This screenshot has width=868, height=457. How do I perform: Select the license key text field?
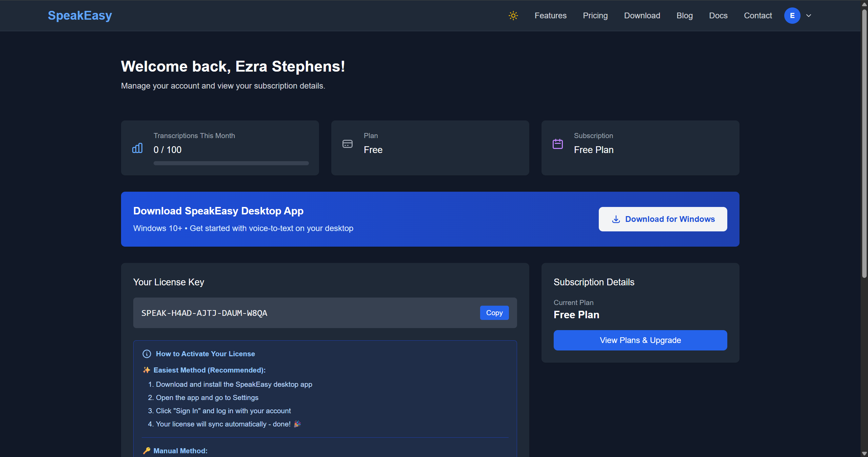point(305,313)
